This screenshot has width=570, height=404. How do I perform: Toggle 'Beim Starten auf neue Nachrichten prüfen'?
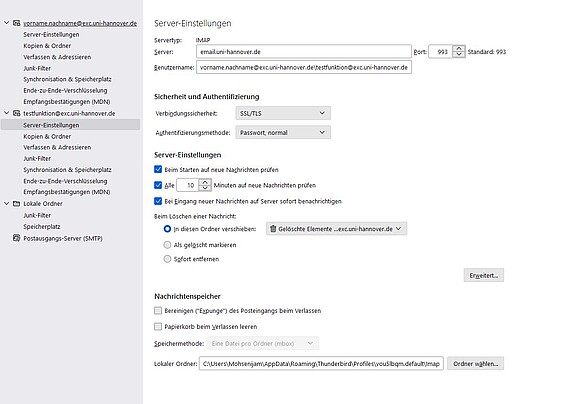158,169
